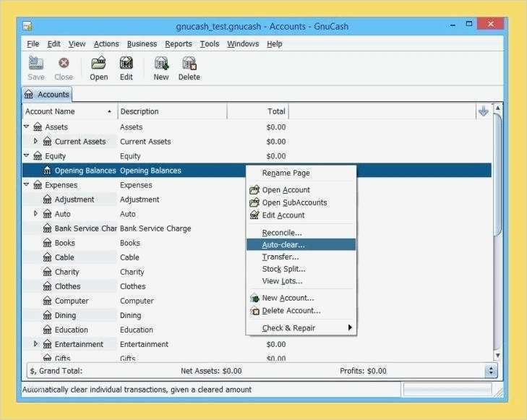Click the Auto account icon
This screenshot has width=527, height=420.
pos(48,214)
